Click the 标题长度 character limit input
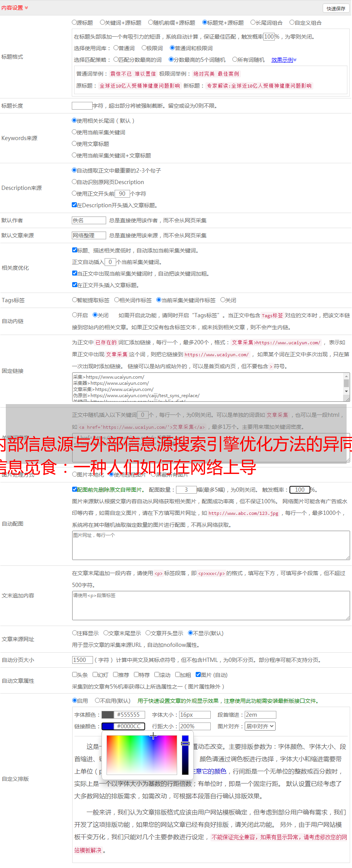This screenshot has width=352, height=868. click(x=82, y=106)
